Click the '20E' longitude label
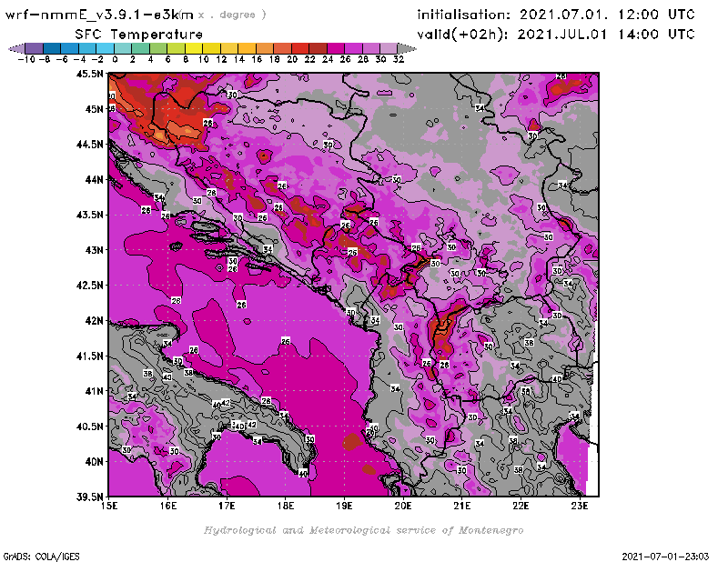 403,506
